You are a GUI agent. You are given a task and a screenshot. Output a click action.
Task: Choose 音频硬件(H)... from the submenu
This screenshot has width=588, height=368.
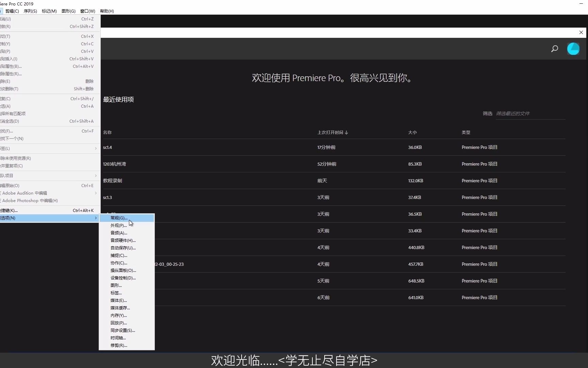pyautogui.click(x=127, y=240)
